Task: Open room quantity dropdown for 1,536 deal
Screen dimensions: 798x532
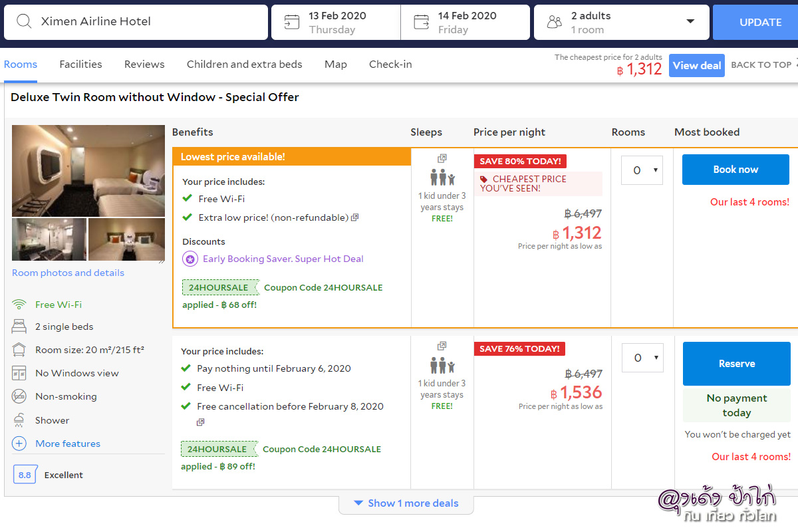Action: pos(642,358)
